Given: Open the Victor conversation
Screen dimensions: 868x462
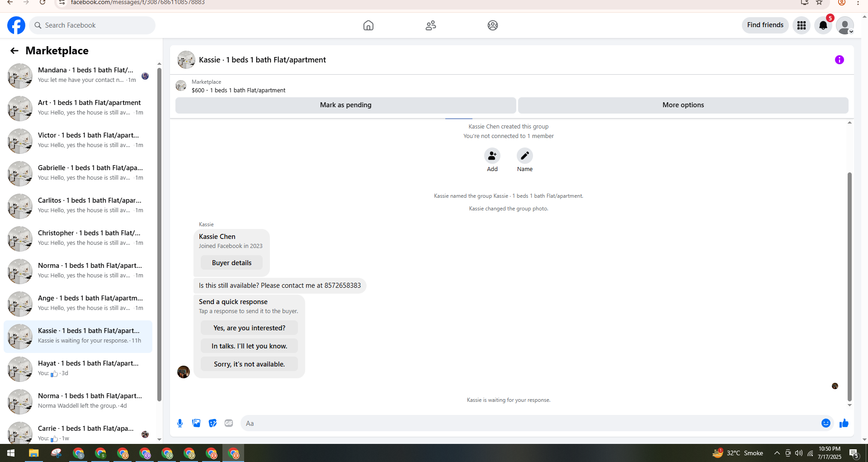Looking at the screenshot, I should click(x=78, y=141).
